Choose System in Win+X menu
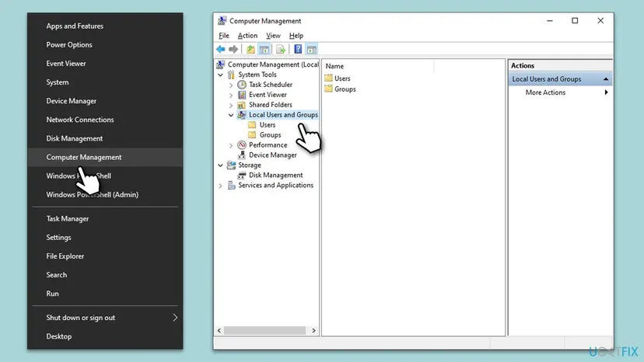This screenshot has height=362, width=644. click(105, 82)
